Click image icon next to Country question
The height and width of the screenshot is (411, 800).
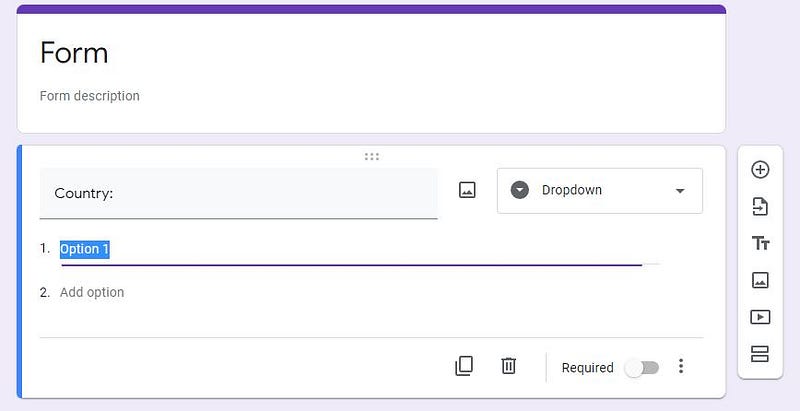coord(467,190)
